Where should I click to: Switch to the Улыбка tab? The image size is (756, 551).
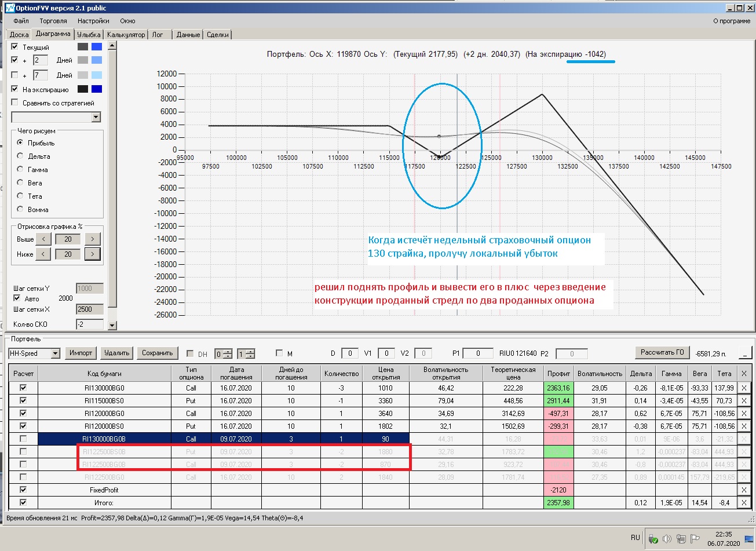click(89, 35)
